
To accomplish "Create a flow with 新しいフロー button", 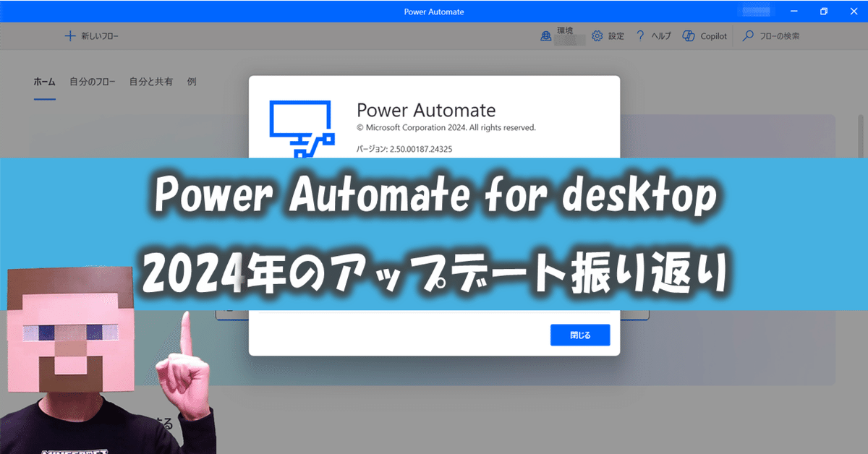I will (94, 35).
